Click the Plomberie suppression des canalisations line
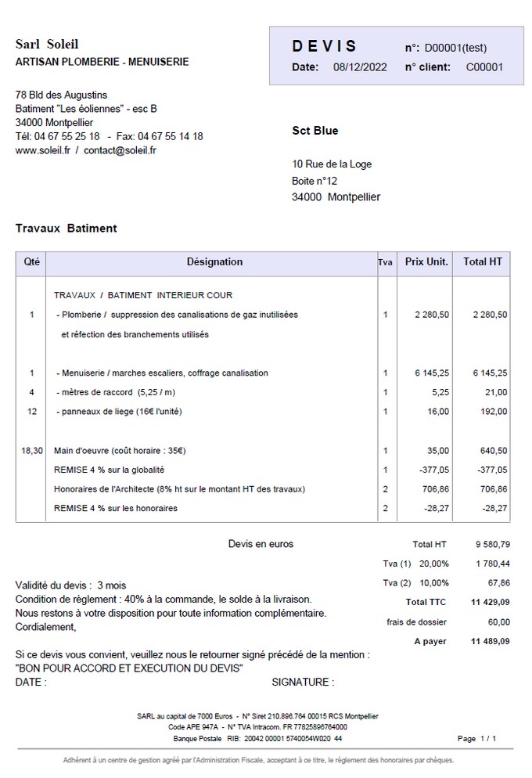Image resolution: width=532 pixels, height=778 pixels. point(177,315)
